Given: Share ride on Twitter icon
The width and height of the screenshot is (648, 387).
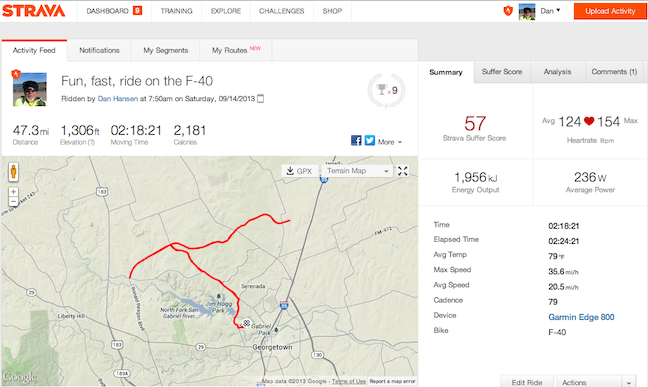Looking at the screenshot, I should [x=370, y=141].
